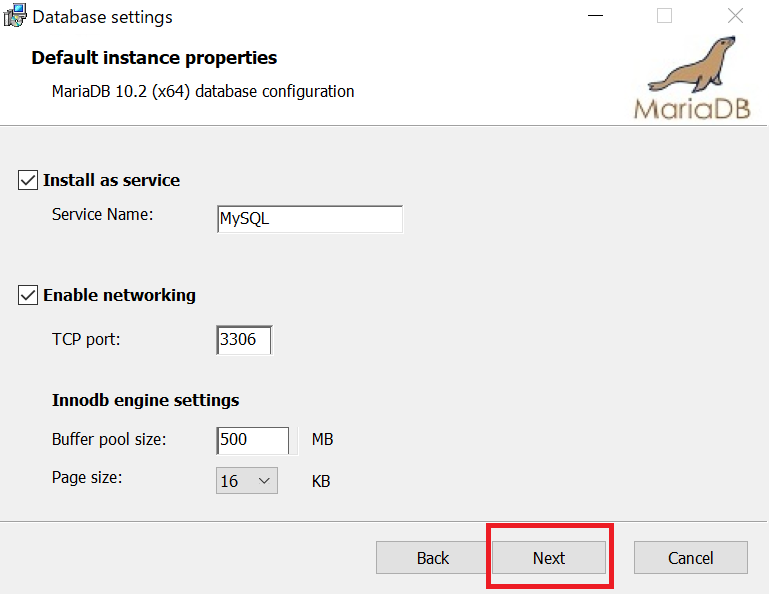Cancel the MariaDB setup
This screenshot has height=594, width=769.
(x=691, y=558)
